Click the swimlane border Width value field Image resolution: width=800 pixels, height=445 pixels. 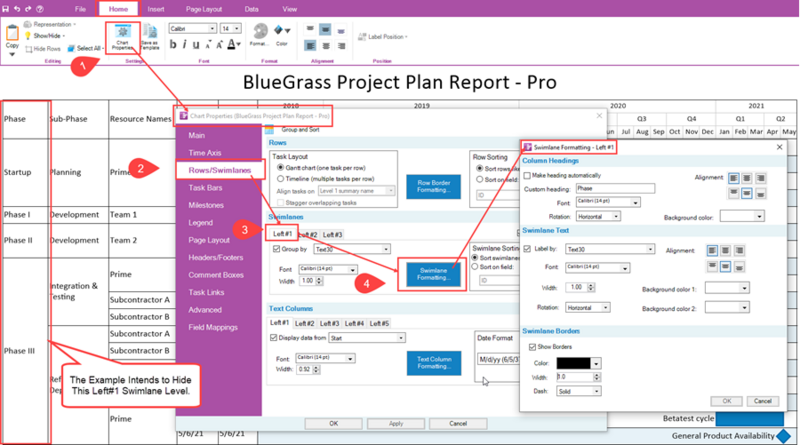point(574,377)
